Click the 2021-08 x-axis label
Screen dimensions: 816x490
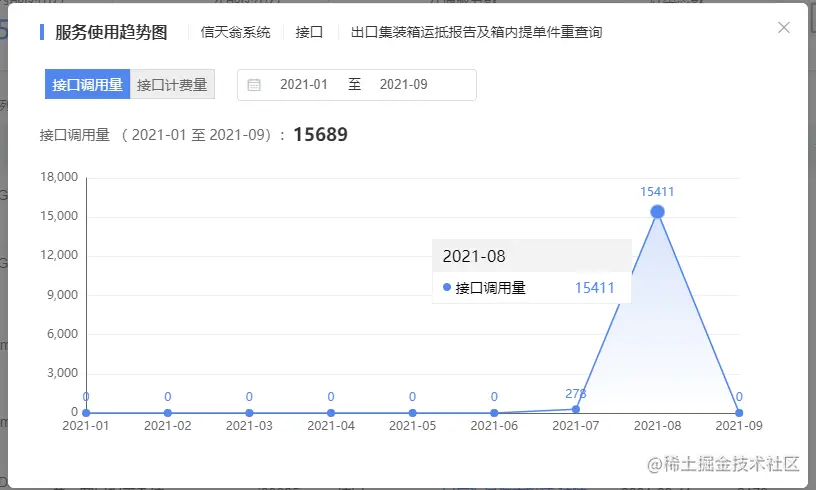(657, 426)
